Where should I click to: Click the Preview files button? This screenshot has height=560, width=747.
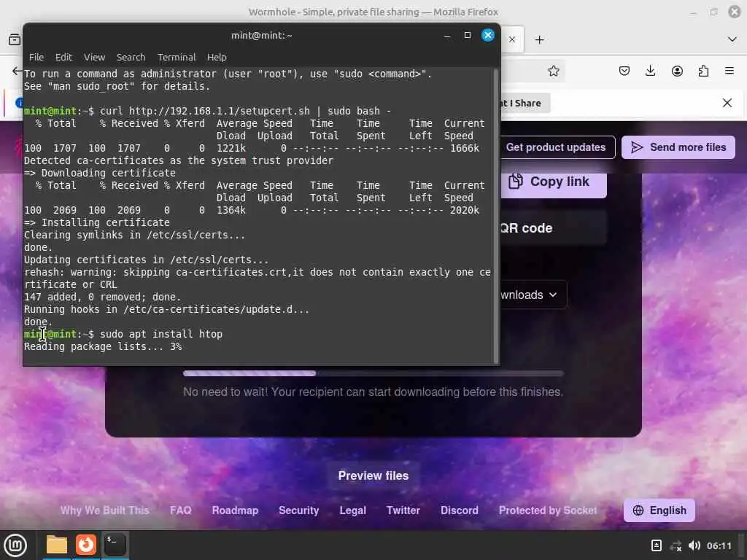coord(373,475)
